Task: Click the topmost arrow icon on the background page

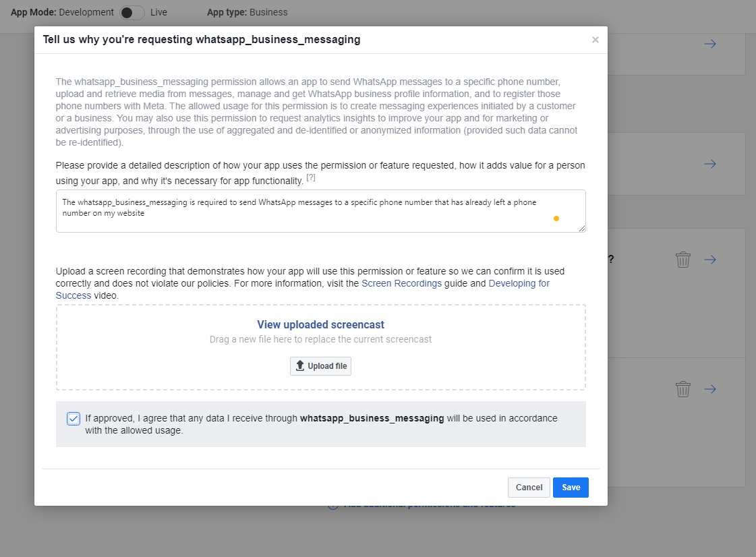Action: [709, 44]
